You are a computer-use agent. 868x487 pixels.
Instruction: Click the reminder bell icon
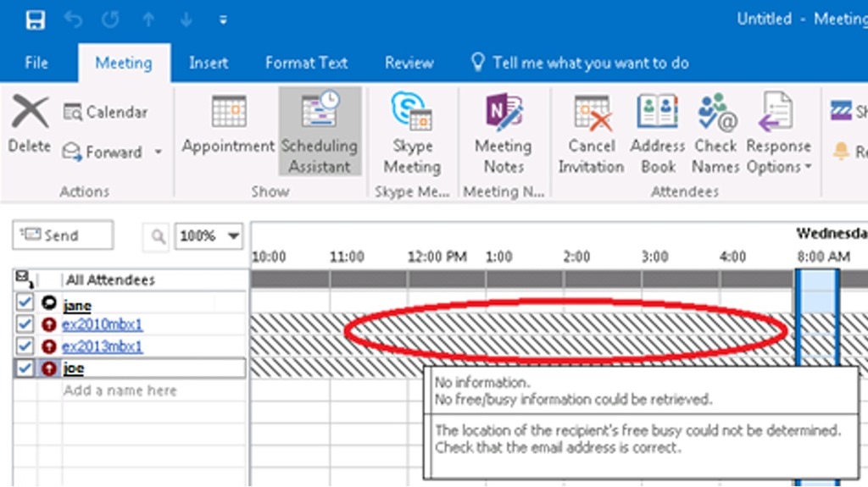(841, 151)
